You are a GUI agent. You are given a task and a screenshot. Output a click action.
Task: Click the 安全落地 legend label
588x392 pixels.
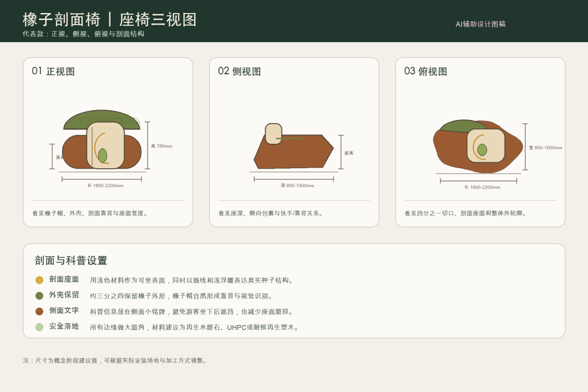[x=64, y=326]
